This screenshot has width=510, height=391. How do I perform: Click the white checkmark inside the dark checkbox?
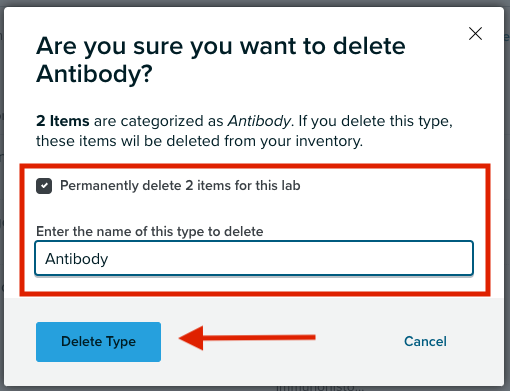click(44, 186)
